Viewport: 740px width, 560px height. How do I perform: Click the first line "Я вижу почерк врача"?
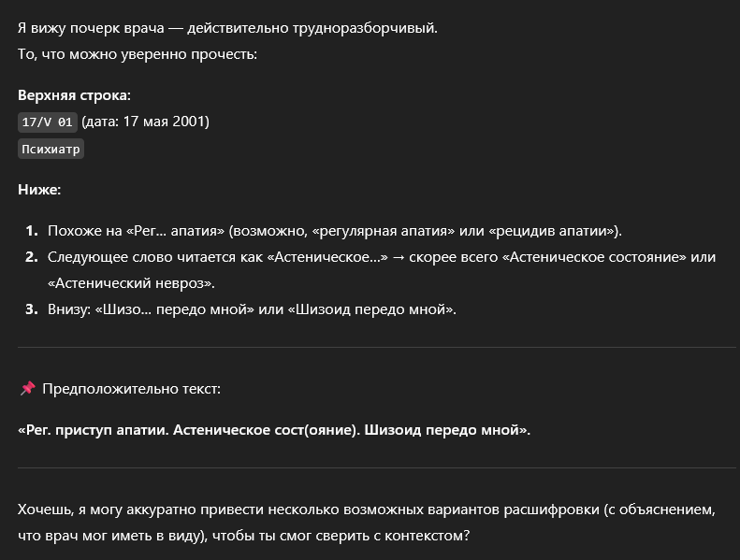click(227, 27)
